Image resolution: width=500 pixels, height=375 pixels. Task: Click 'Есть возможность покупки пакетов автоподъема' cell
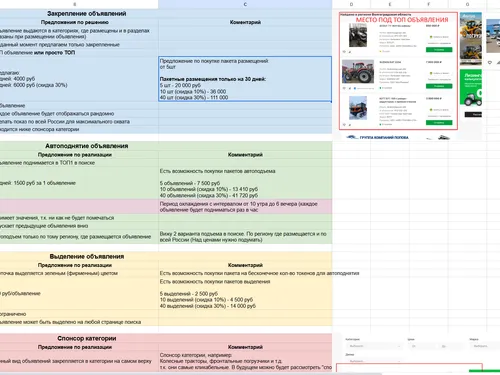coord(245,183)
